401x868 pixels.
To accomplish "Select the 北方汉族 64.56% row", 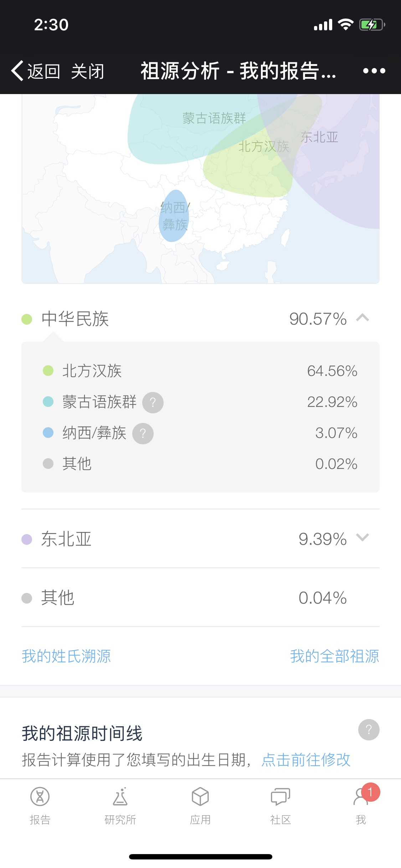I will point(200,371).
